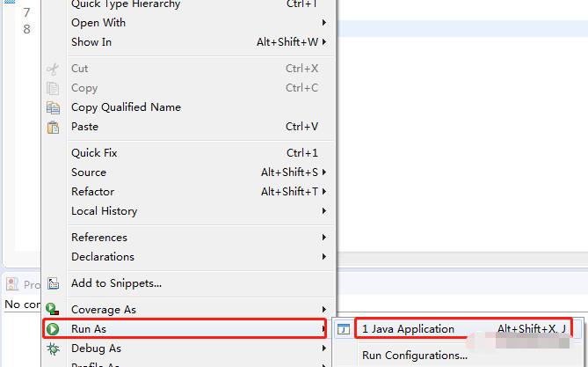Expand the Source submenu arrow

[x=324, y=172]
